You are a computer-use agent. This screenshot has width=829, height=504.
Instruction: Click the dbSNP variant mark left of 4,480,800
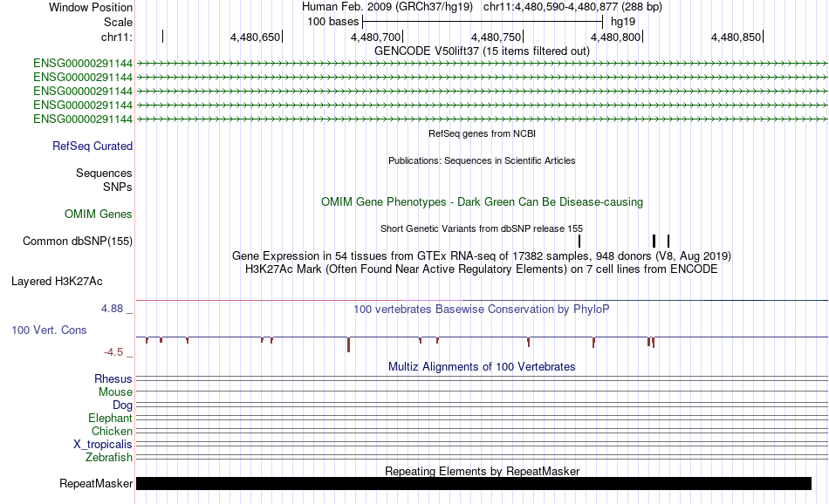(x=579, y=241)
